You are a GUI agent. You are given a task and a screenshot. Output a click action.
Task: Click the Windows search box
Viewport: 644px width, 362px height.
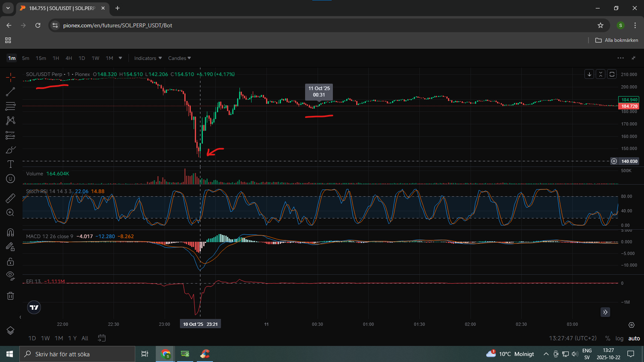[77, 354]
